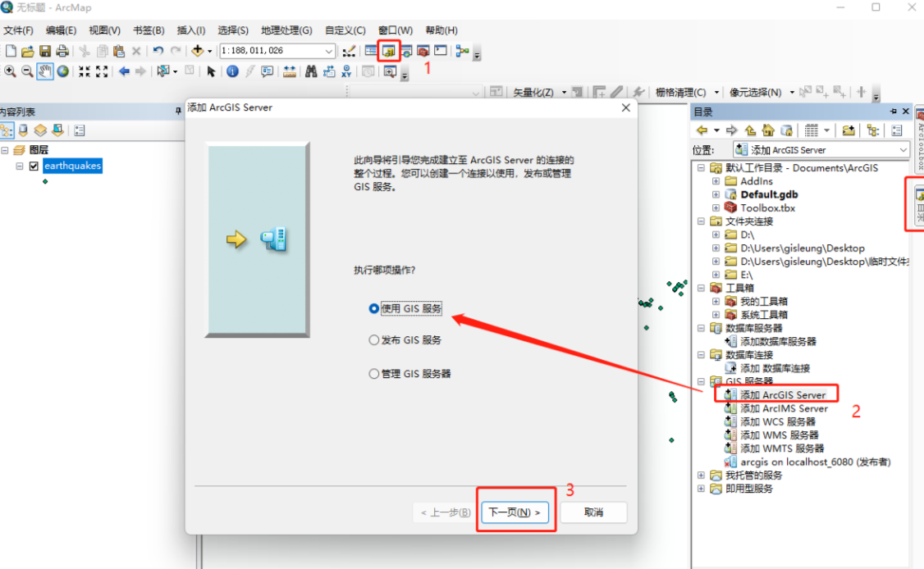
Task: Click Catalog Up One Level icon
Action: 749,130
